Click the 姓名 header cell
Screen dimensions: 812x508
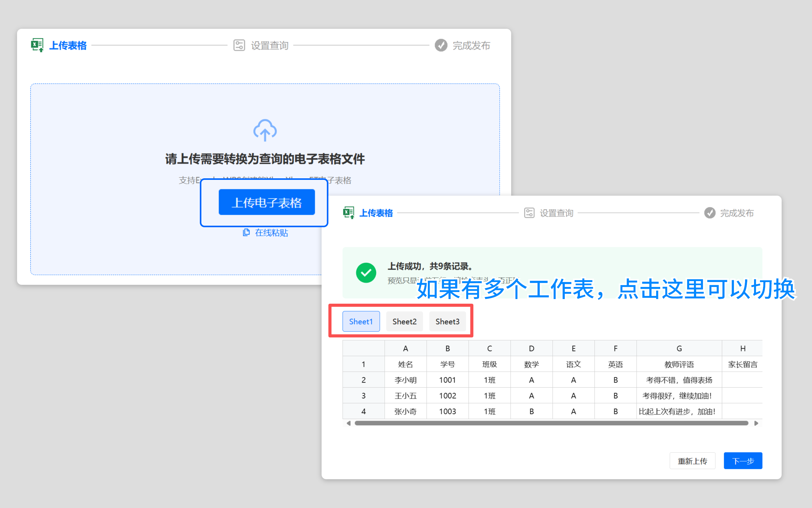[x=406, y=364]
